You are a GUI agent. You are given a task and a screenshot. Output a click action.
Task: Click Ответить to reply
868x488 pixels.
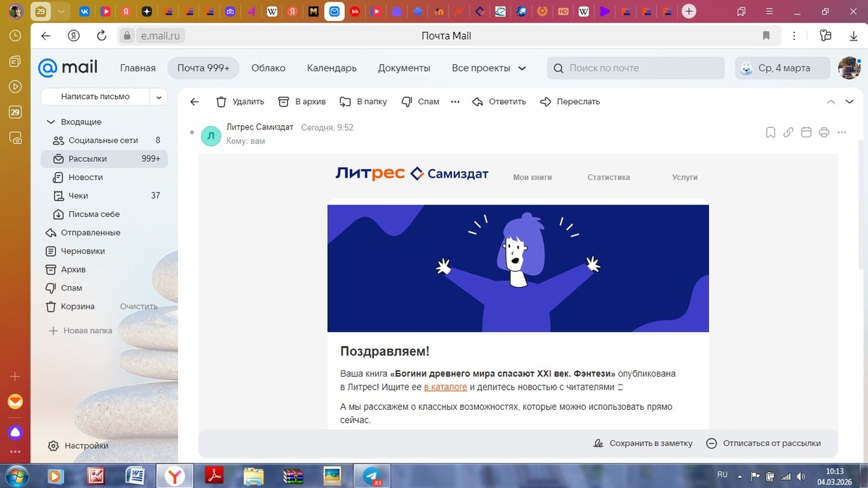click(499, 102)
